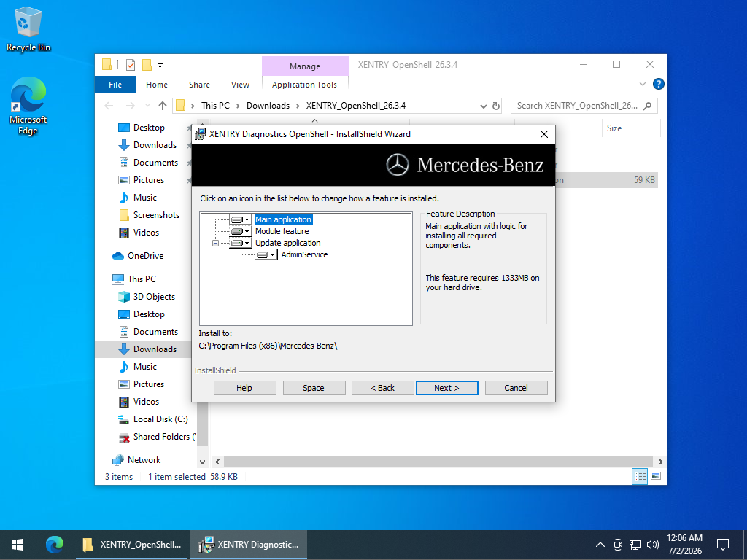Screen dimensions: 747x560
Task: Close the InstallShield Wizard dialog
Action: (544, 134)
